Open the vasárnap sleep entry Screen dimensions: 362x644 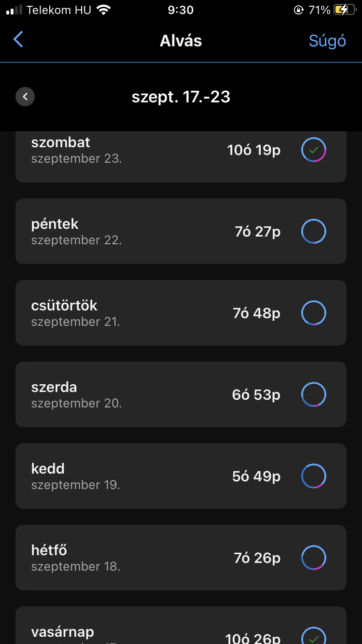click(x=145, y=632)
